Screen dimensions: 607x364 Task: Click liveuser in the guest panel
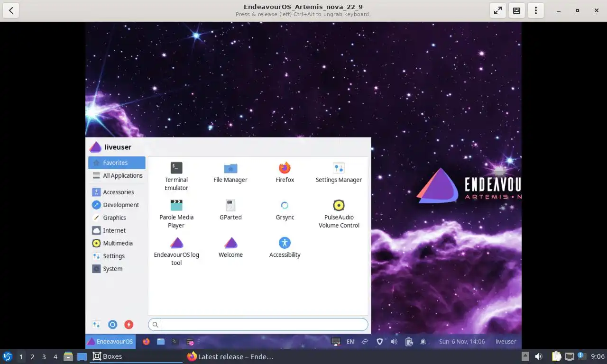pos(506,341)
